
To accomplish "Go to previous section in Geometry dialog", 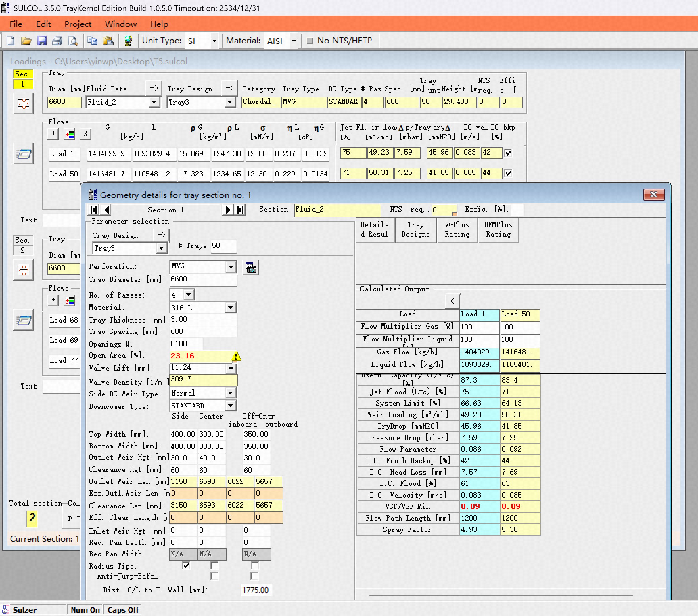I will 106,209.
